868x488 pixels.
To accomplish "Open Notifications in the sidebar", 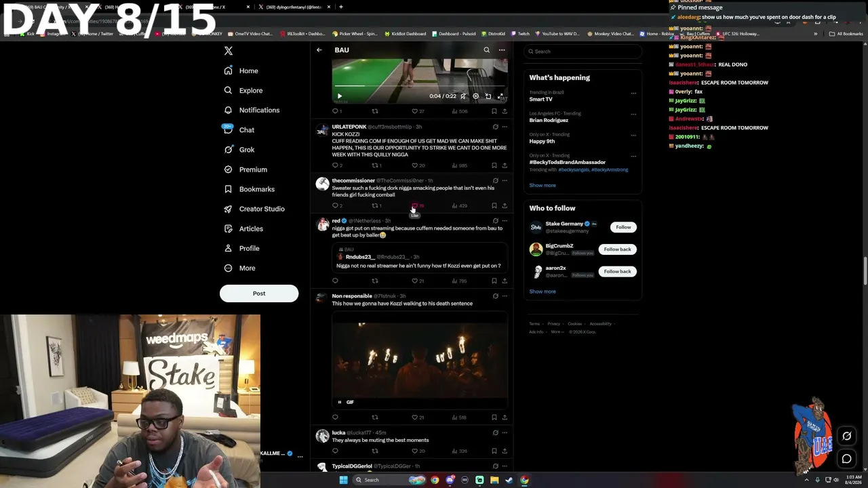I will pyautogui.click(x=252, y=110).
